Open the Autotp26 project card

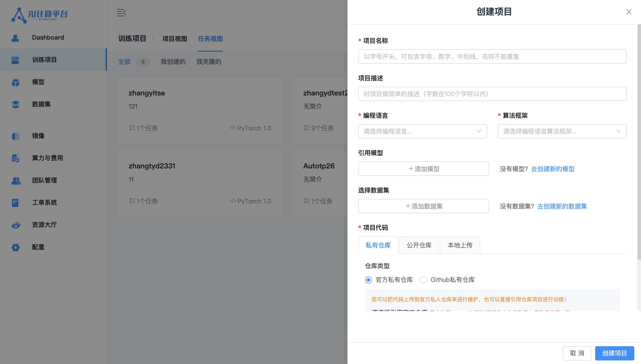[320, 184]
